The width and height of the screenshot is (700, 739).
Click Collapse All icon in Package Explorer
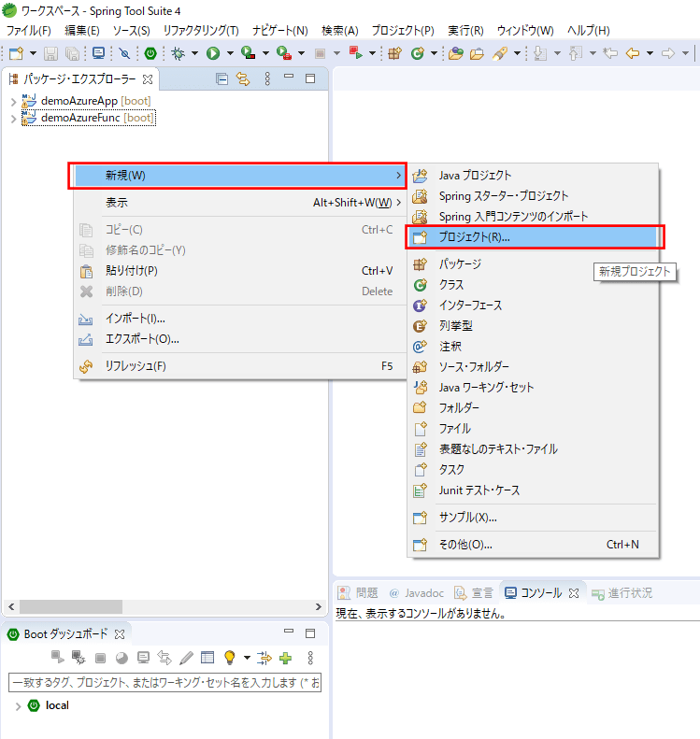[222, 78]
